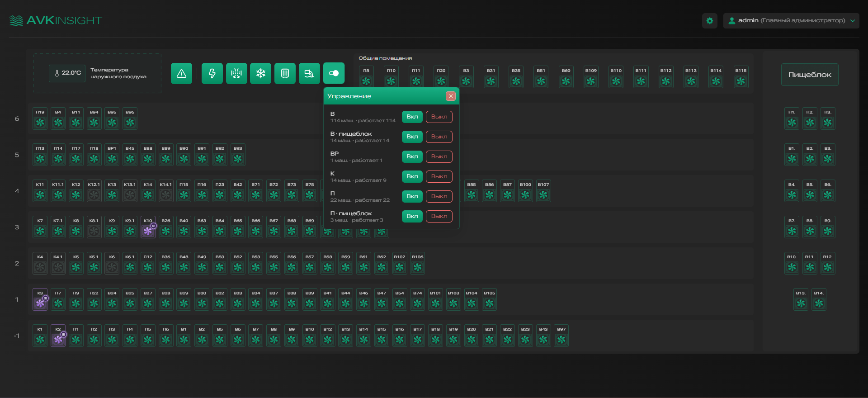Image resolution: width=868 pixels, height=398 pixels.
Task: Select the lightning bolt power filter icon
Action: [x=212, y=73]
